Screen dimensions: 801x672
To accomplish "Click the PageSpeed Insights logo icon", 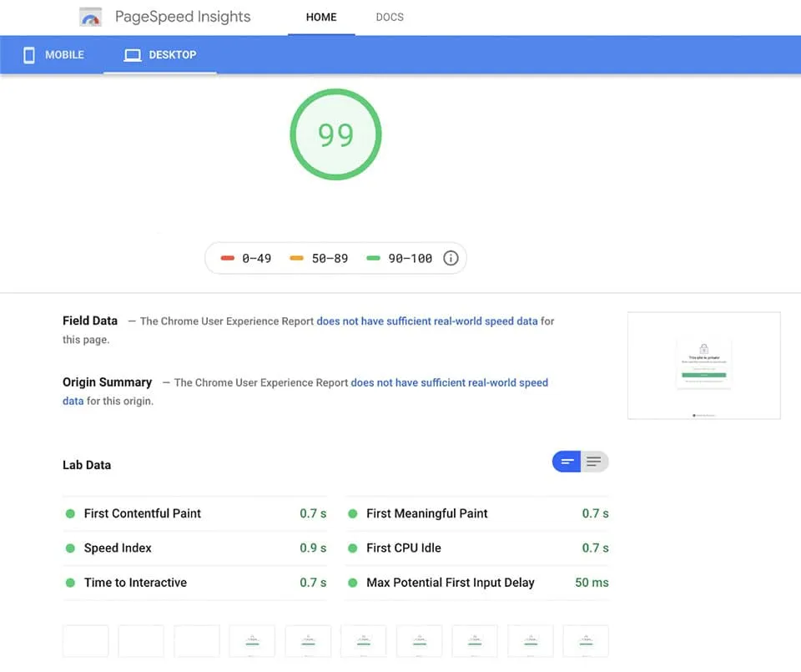I will pyautogui.click(x=90, y=18).
